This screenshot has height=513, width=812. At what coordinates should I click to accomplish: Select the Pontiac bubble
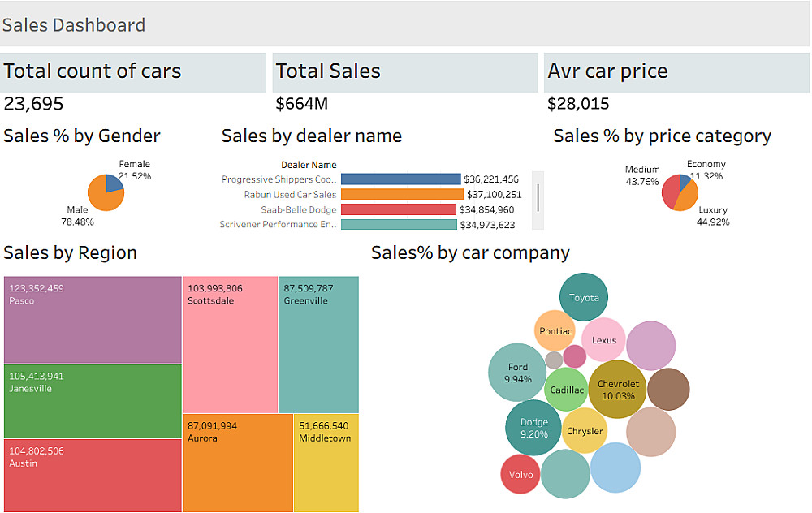pyautogui.click(x=555, y=330)
